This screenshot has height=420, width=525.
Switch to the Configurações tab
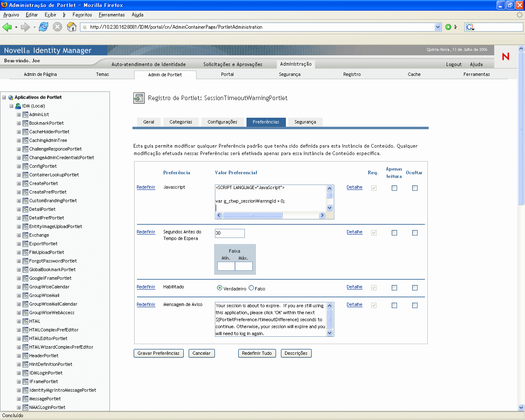click(x=222, y=122)
